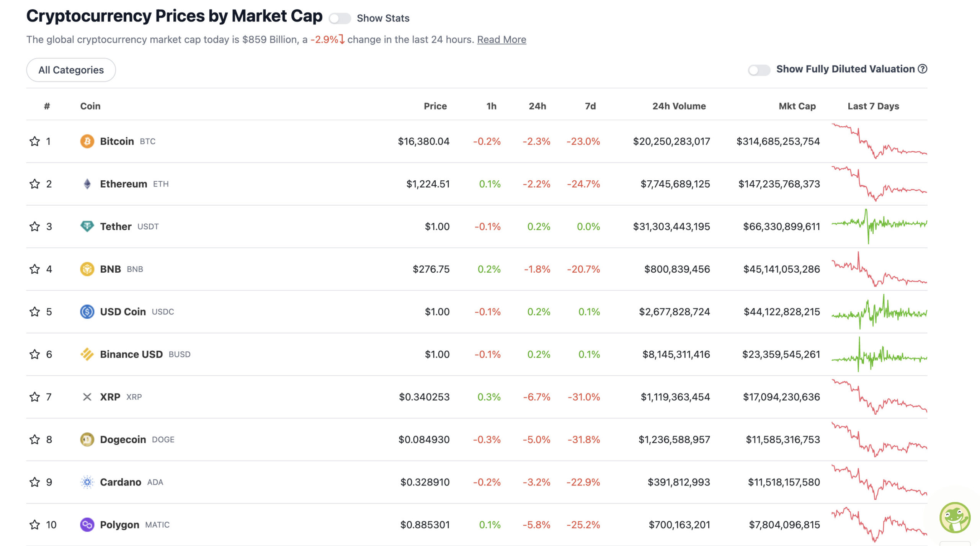Open Polygon's 7-day sparkline chart
Viewport: 980px width, 546px height.
coord(879,525)
